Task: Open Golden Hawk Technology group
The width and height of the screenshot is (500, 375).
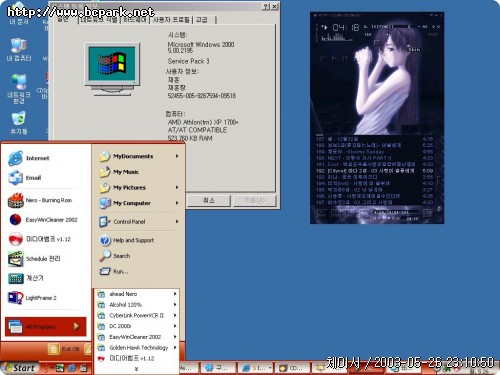Action: point(137,348)
